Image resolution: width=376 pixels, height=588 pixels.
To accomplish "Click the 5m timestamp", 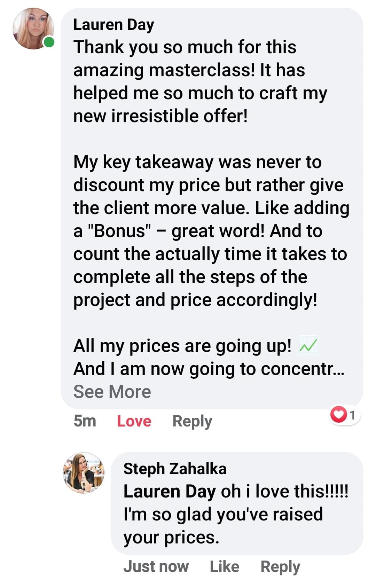I will click(x=85, y=421).
